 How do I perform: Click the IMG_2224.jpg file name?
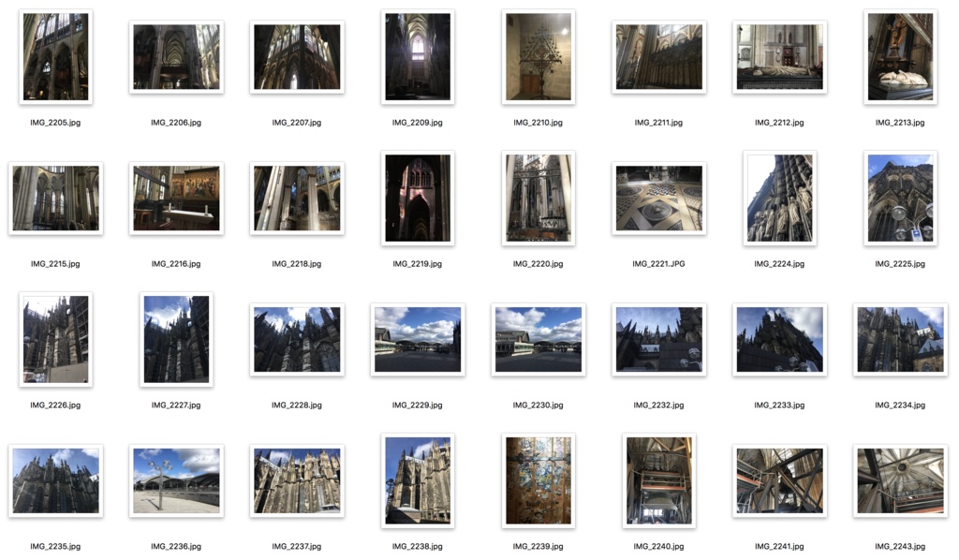pyautogui.click(x=780, y=263)
